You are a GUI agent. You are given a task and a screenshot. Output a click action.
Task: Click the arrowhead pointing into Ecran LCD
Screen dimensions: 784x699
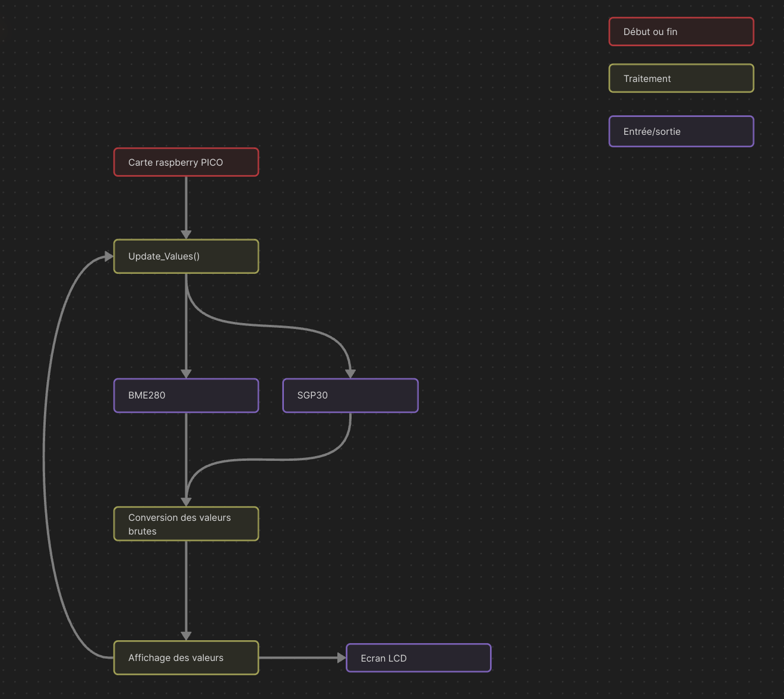click(342, 658)
